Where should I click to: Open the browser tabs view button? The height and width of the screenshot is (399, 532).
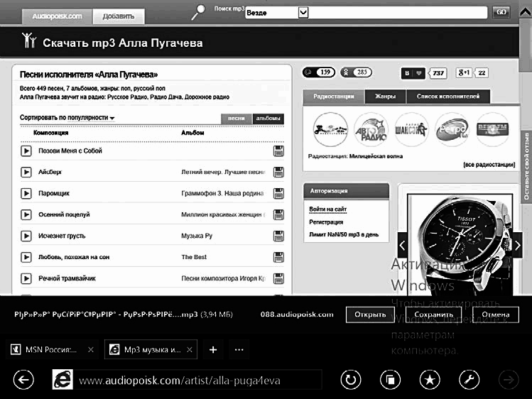[390, 380]
